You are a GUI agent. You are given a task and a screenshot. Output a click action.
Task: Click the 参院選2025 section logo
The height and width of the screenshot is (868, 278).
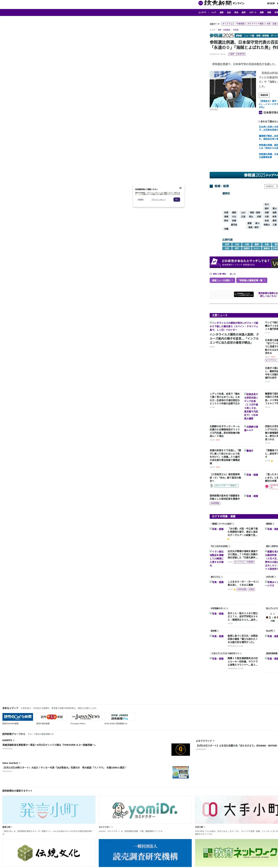point(222,36)
